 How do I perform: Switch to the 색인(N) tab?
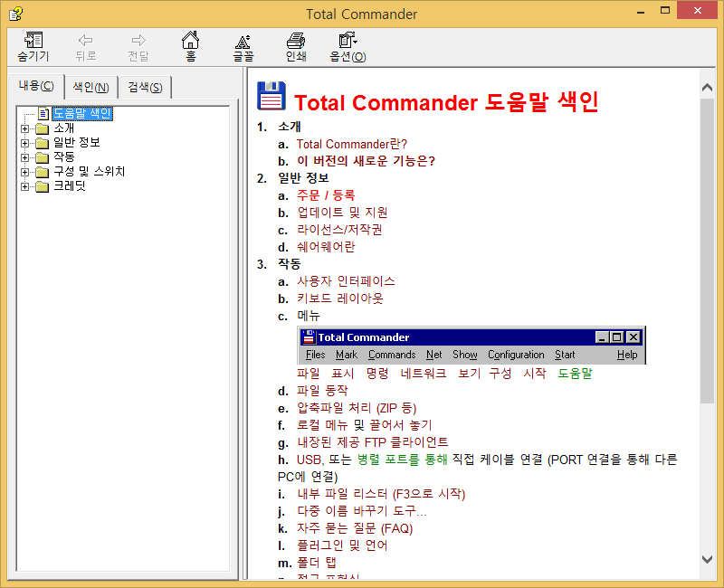coord(91,87)
